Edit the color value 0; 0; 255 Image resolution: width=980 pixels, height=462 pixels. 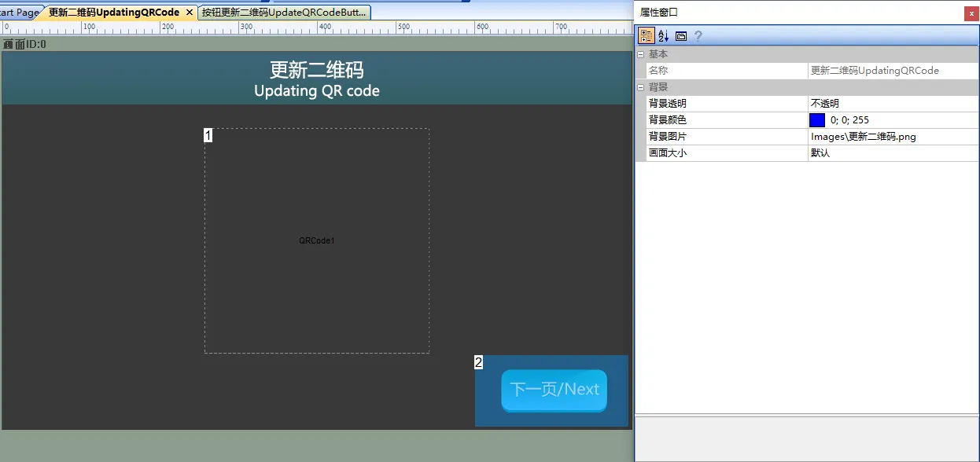click(x=849, y=120)
